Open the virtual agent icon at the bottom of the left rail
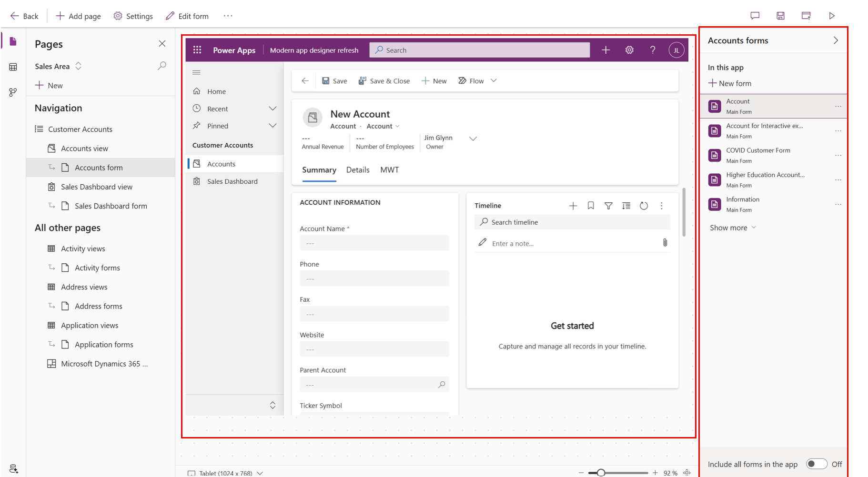Image resolution: width=868 pixels, height=477 pixels. pyautogui.click(x=13, y=468)
